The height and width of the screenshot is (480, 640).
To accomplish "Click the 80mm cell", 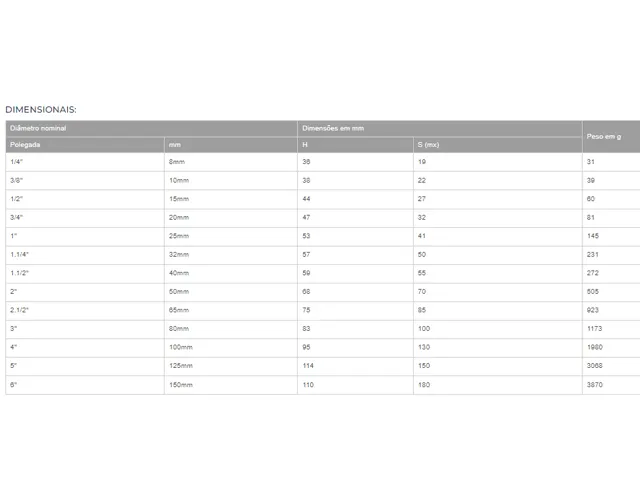I will tap(231, 329).
